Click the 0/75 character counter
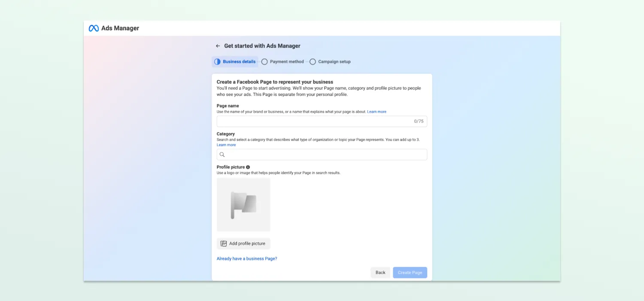Image resolution: width=644 pixels, height=301 pixels. click(419, 121)
